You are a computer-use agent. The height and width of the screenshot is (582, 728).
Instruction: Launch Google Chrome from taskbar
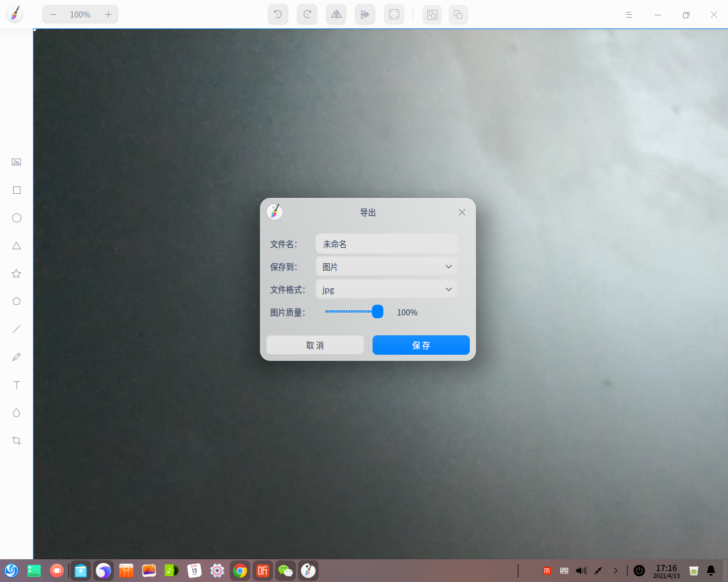(240, 571)
